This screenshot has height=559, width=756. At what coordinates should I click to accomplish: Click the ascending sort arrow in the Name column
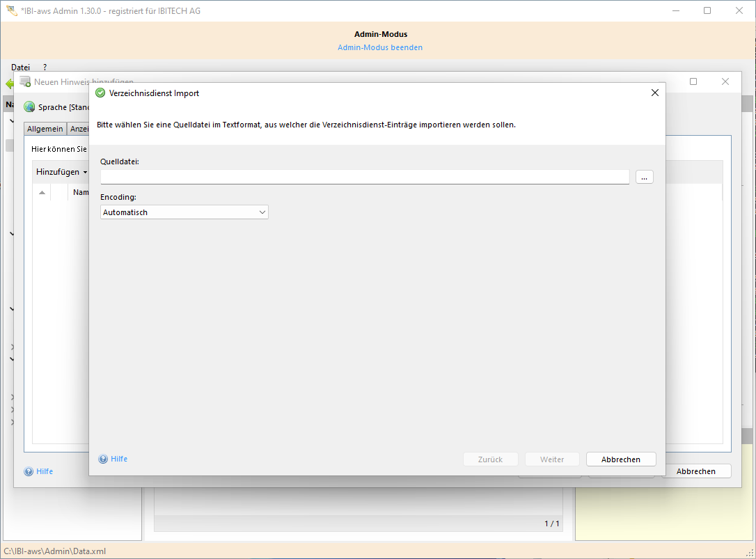click(42, 191)
